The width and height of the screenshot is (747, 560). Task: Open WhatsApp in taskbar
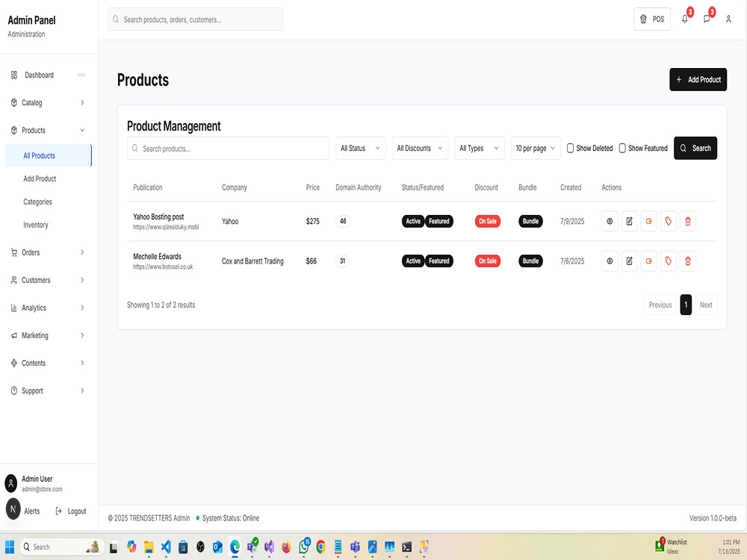(x=304, y=547)
